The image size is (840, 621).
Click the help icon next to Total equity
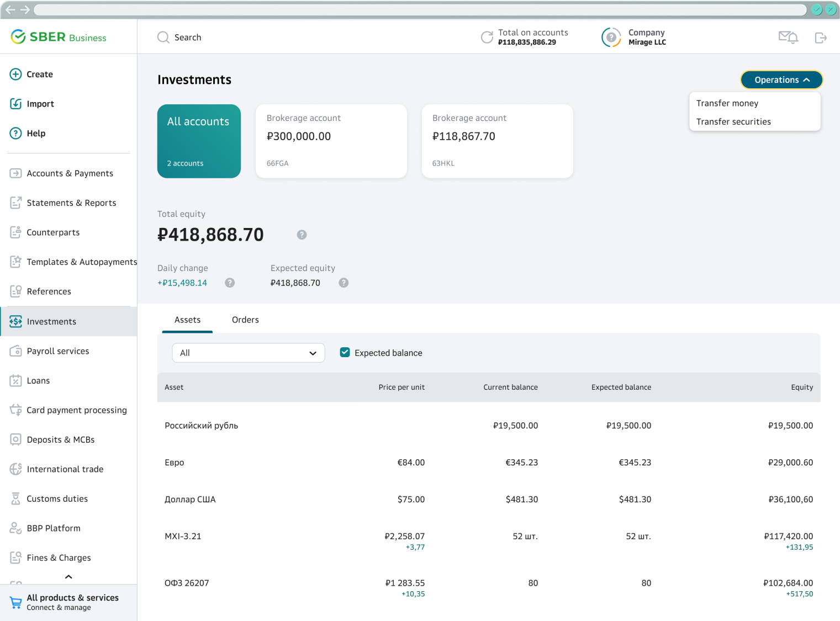[x=302, y=235]
